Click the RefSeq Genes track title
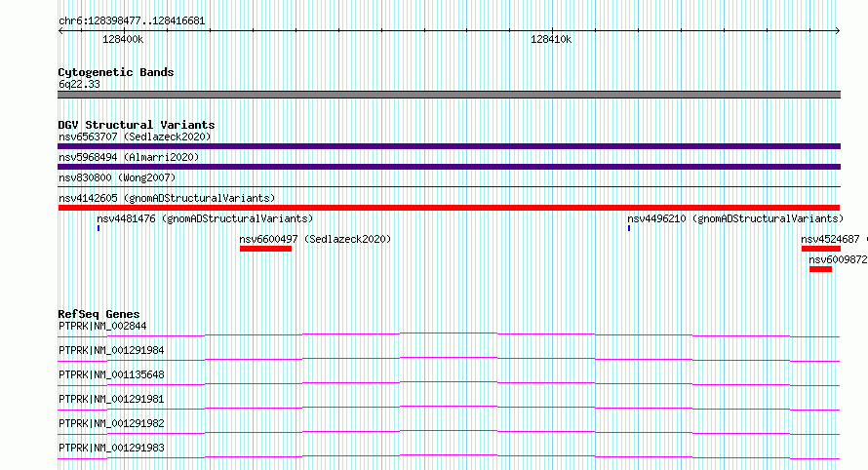This screenshot has height=470, width=868. click(x=99, y=314)
